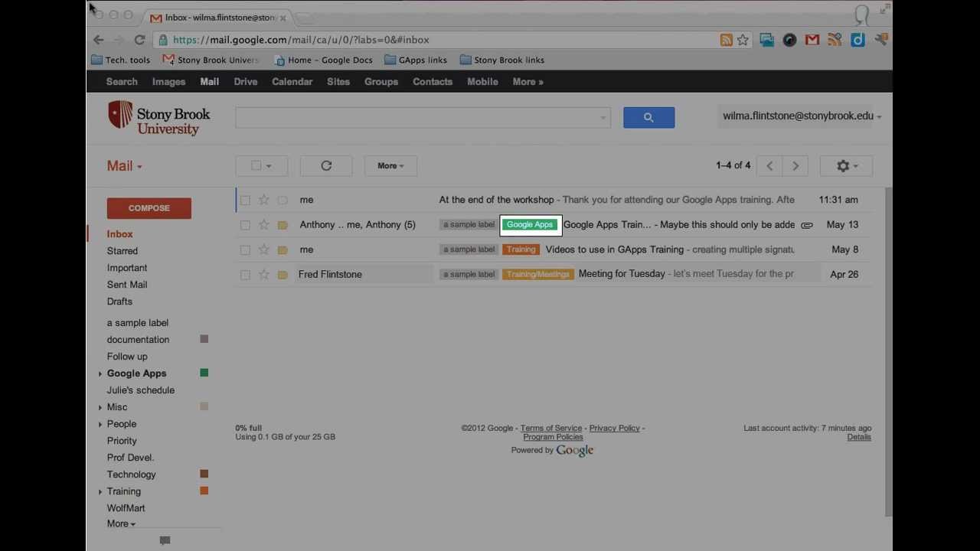The image size is (980, 551).
Task: Star the 'Videos to use in GApps Training' email
Action: tap(263, 249)
